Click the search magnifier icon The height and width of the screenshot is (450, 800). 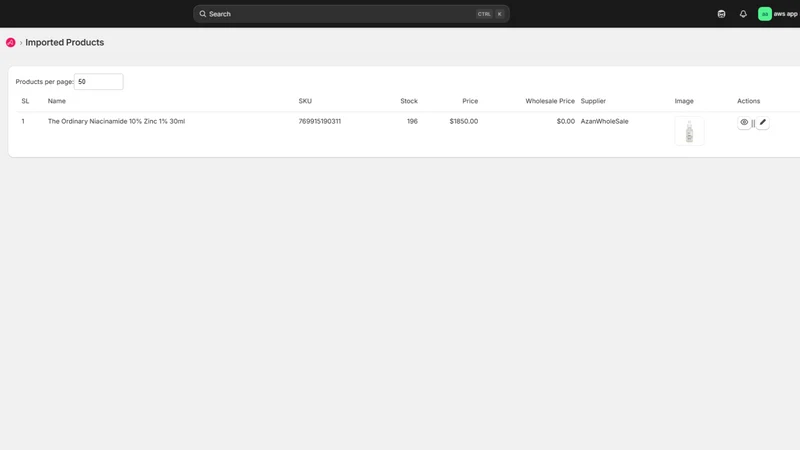coord(203,14)
